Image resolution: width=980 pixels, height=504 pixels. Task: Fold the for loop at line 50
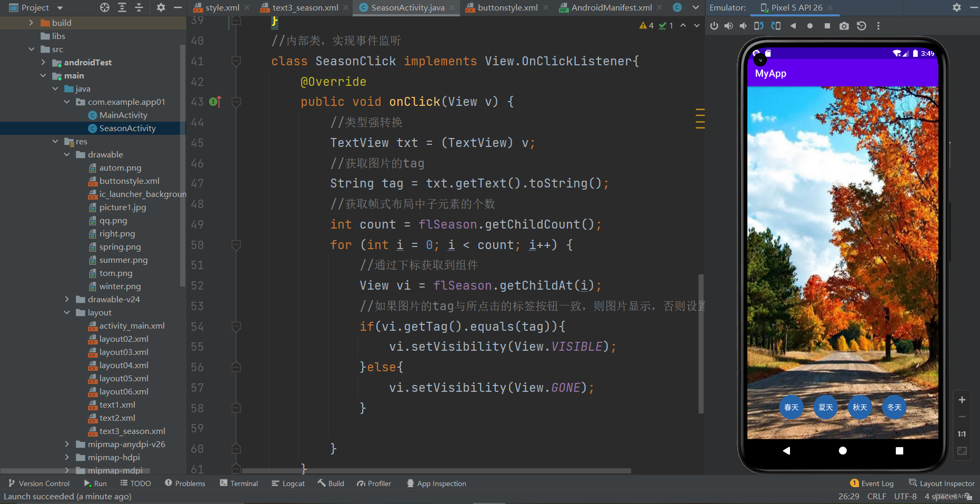[236, 245]
